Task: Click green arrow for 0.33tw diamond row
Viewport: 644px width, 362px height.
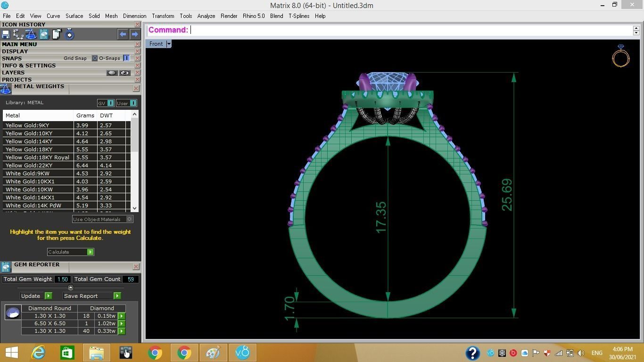Action: pos(122,331)
